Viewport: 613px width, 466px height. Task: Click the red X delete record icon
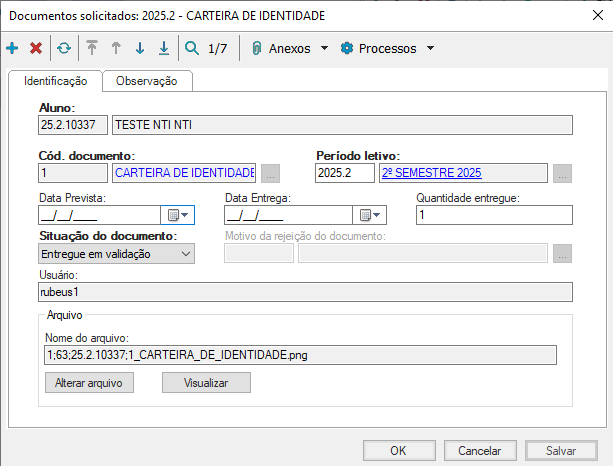[36, 48]
